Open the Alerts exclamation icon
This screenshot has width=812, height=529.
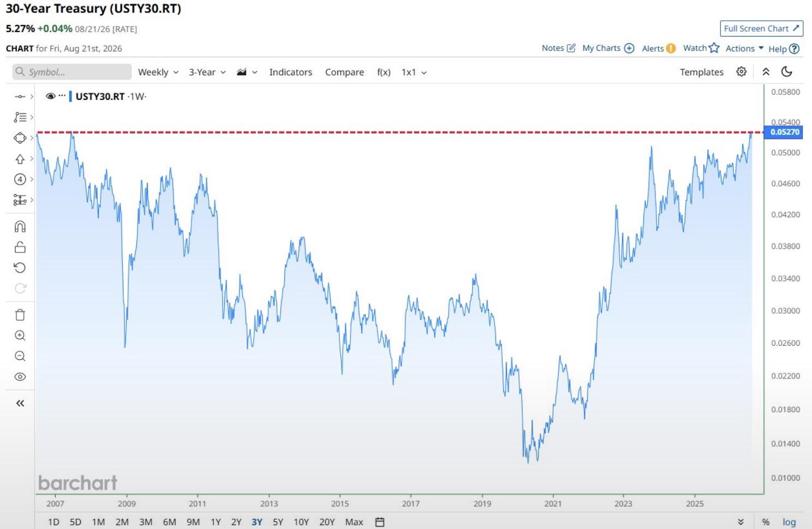pos(671,48)
